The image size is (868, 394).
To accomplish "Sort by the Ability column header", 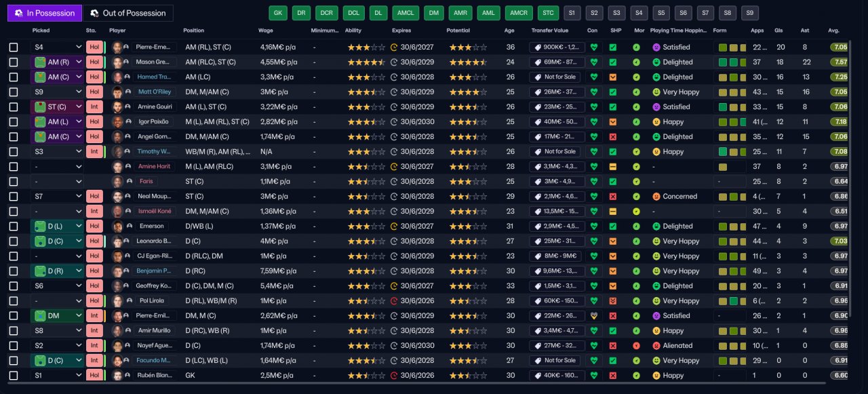I will pyautogui.click(x=353, y=31).
